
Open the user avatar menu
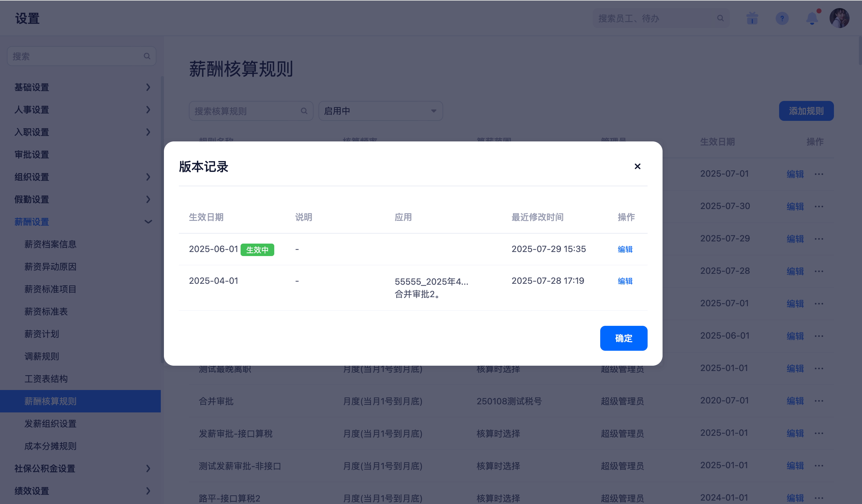click(x=839, y=18)
